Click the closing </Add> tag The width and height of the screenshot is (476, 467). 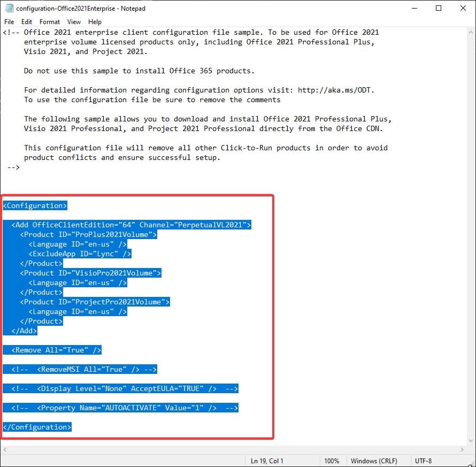click(24, 331)
